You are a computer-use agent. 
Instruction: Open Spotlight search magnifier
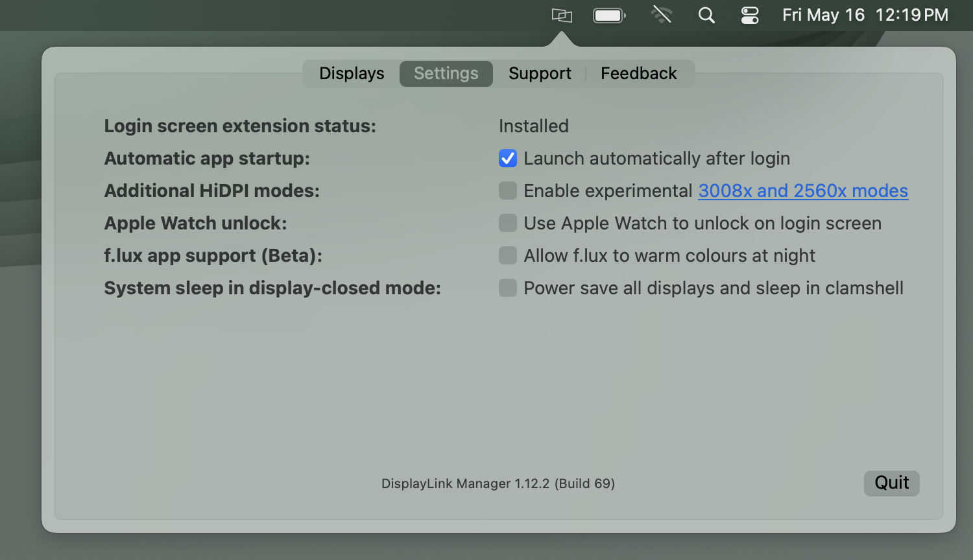click(706, 15)
